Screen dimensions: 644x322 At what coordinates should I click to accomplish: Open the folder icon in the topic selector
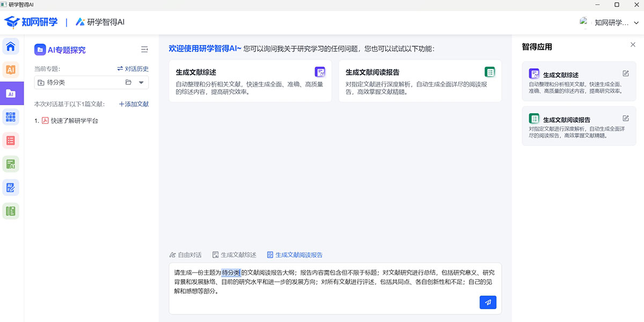tap(128, 83)
